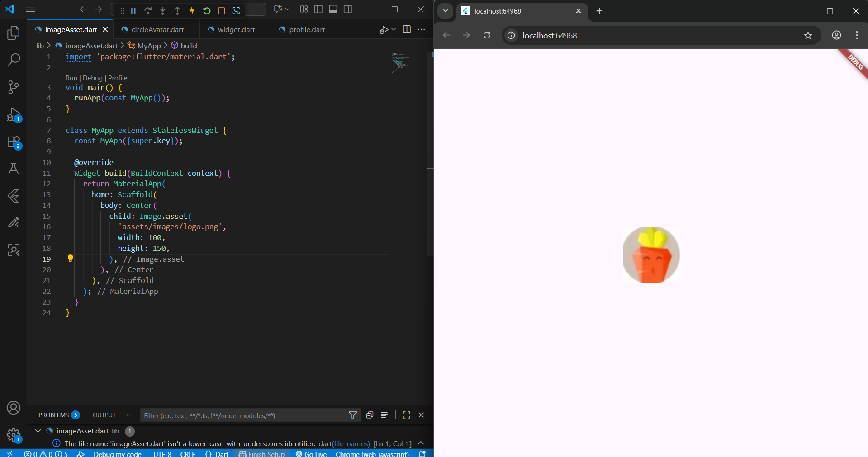Expand the browser tab search dropdown
The height and width of the screenshot is (457, 868).
[x=445, y=11]
